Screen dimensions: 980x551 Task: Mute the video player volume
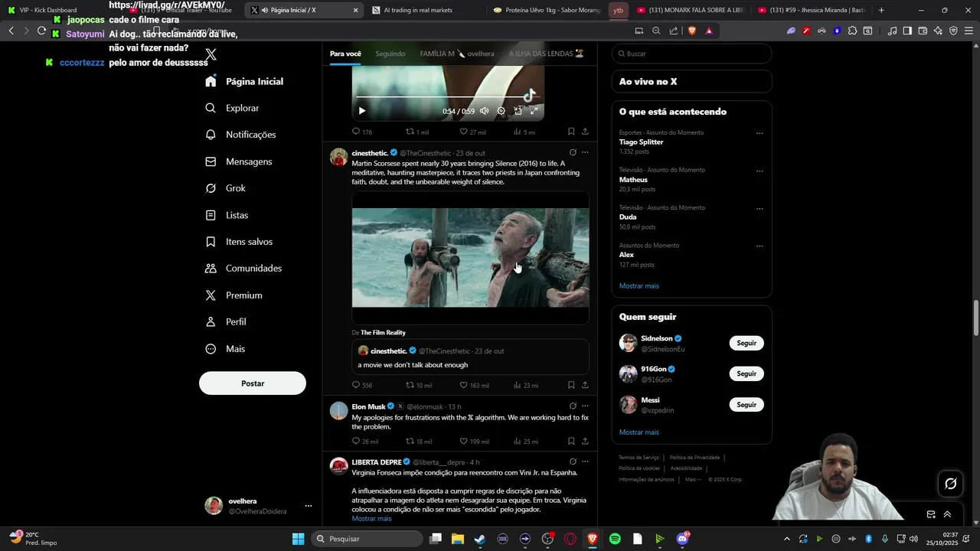tap(484, 111)
